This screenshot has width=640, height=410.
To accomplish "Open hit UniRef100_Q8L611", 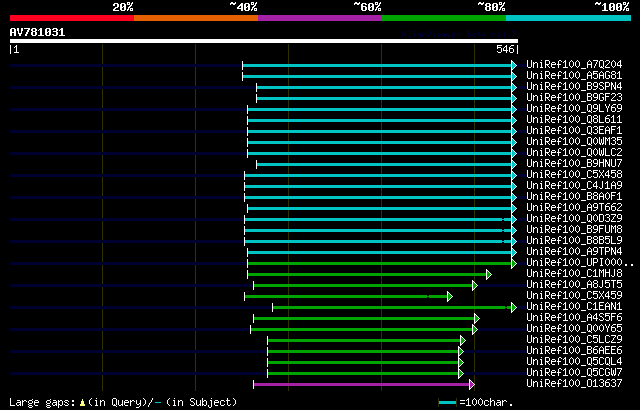I will tap(574, 120).
